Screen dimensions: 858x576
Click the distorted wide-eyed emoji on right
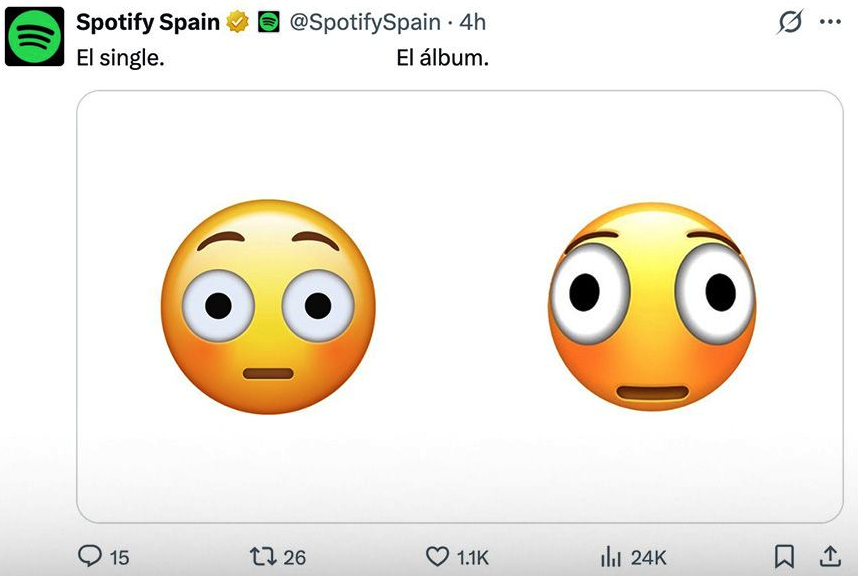click(x=651, y=307)
